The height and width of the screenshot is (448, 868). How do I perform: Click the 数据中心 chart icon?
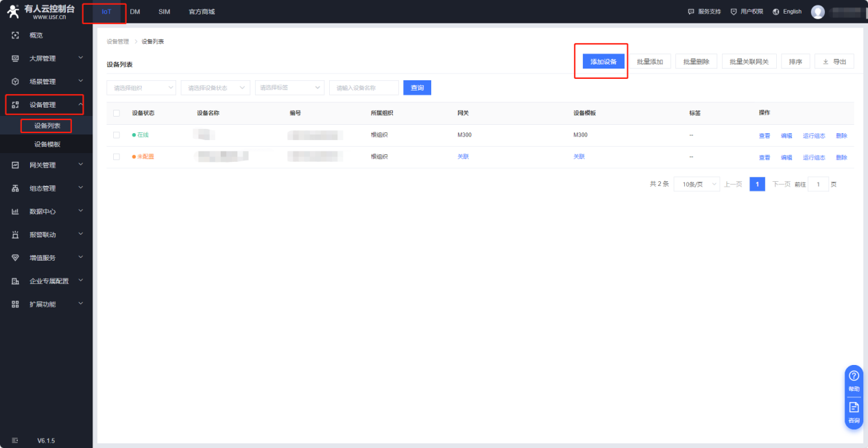coord(15,211)
